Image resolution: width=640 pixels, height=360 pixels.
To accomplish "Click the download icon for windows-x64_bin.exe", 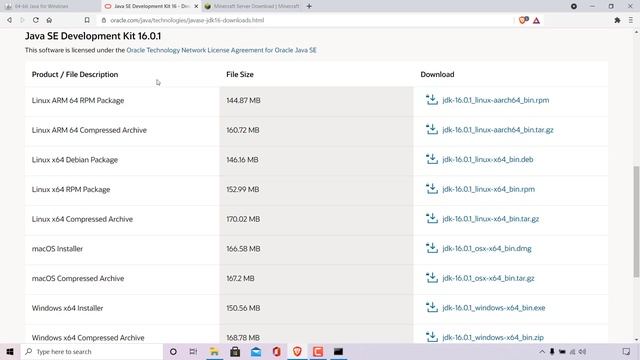I will tap(432, 307).
